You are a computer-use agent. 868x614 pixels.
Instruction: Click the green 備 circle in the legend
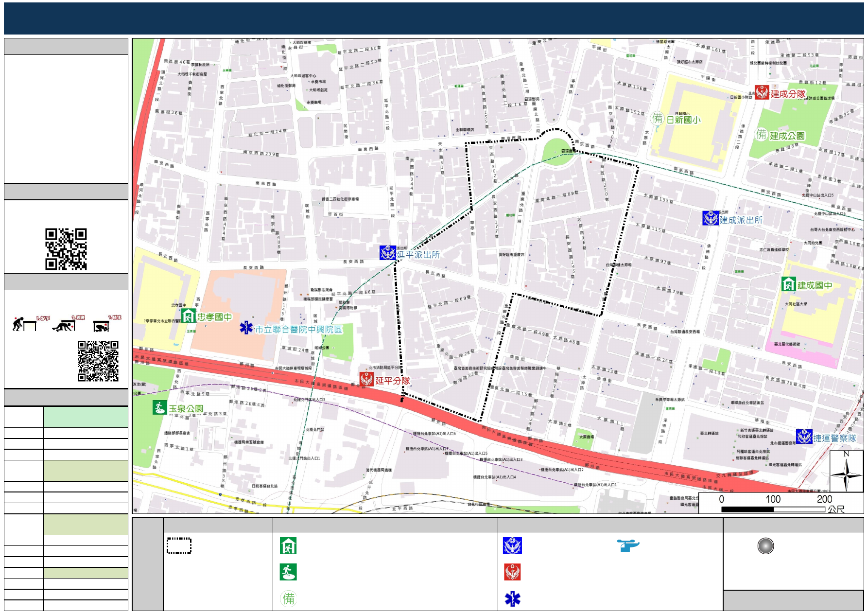(289, 598)
